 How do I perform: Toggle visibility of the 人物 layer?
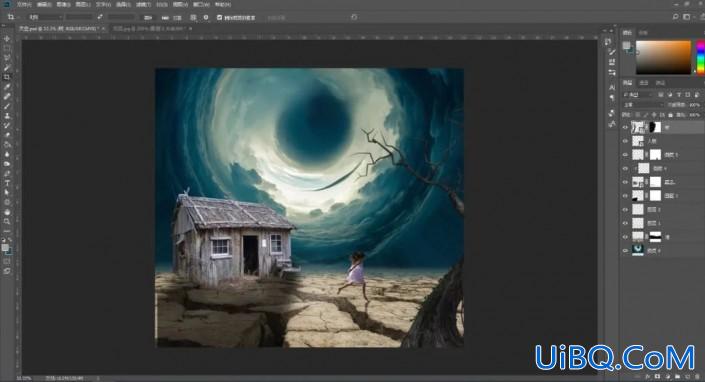625,141
